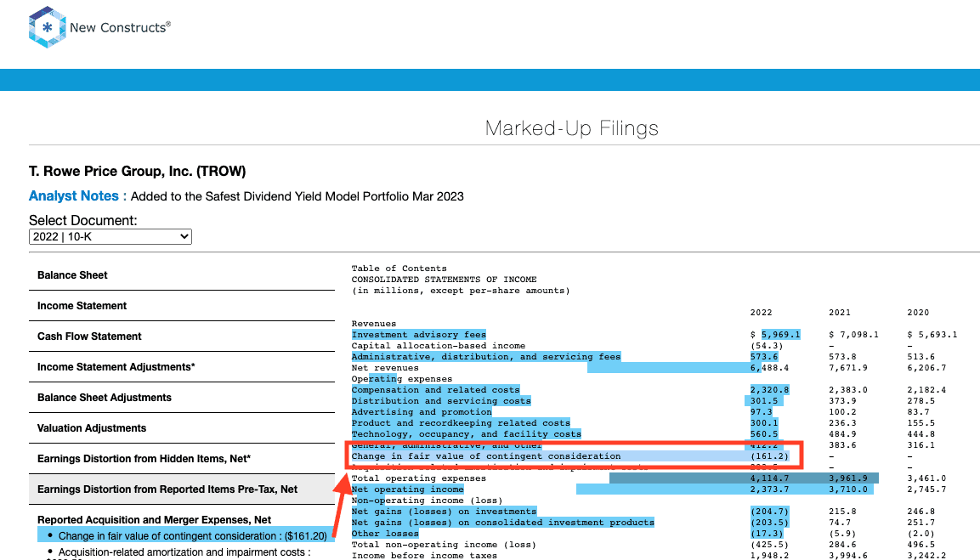Viewport: 980px width, 560px height.
Task: Click the 2022 Net revenues value 6,488.4
Action: coord(769,368)
